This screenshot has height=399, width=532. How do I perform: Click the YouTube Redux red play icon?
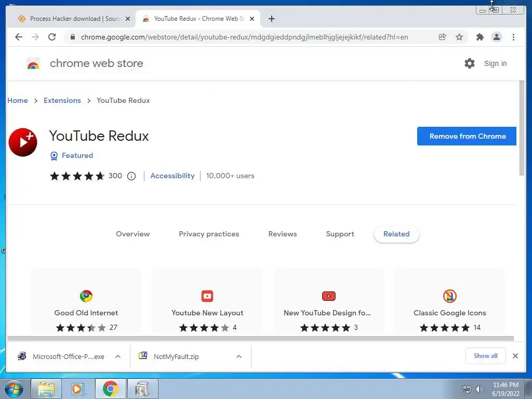(x=23, y=142)
